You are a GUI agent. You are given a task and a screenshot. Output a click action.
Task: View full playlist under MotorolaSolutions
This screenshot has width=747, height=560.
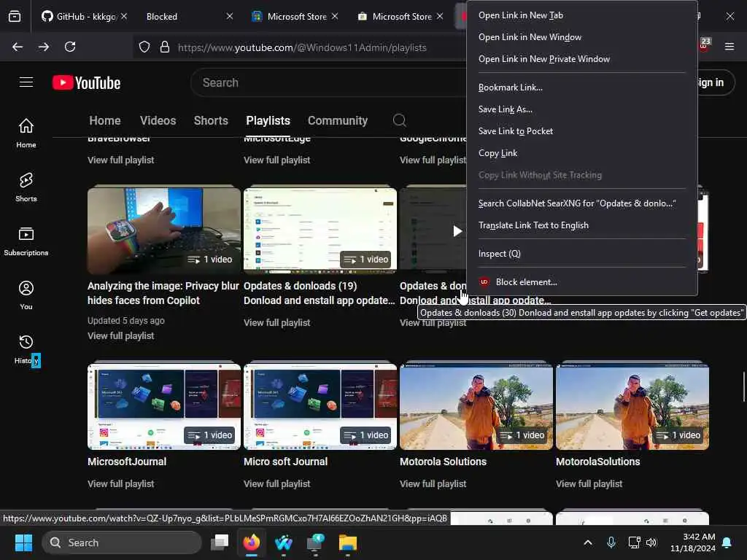(x=589, y=484)
